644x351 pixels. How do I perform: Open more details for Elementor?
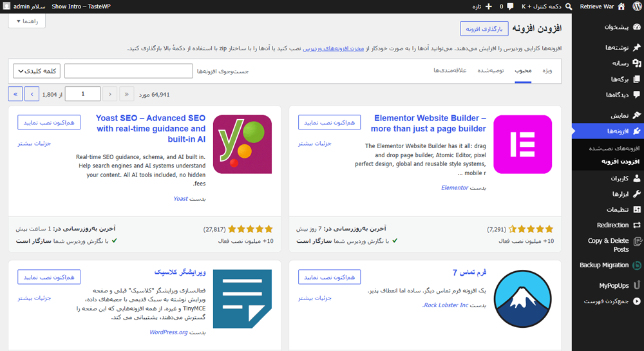click(x=315, y=143)
